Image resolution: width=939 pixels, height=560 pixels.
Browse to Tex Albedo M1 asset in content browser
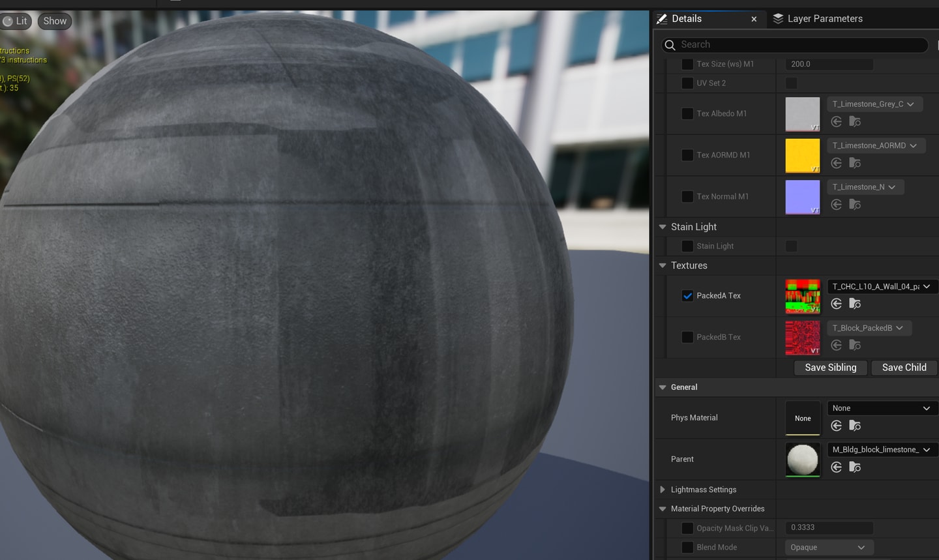click(x=855, y=122)
